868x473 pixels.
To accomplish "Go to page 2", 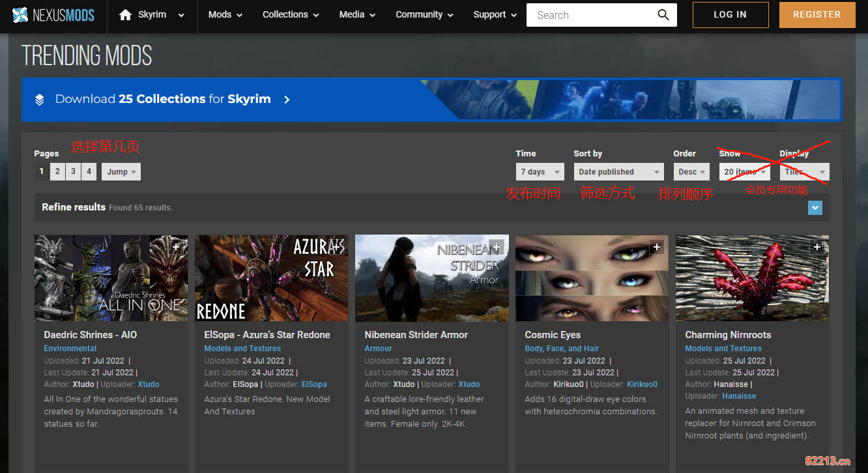I will [x=57, y=171].
